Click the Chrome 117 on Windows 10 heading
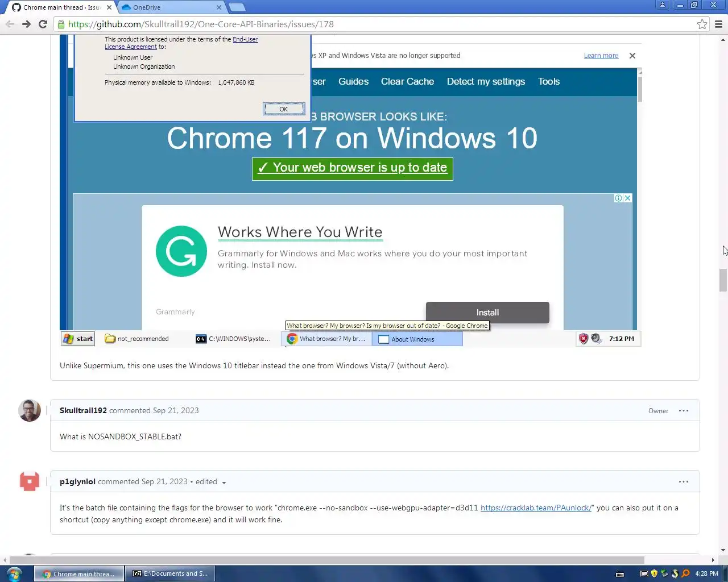This screenshot has height=582, width=728. pos(352,138)
